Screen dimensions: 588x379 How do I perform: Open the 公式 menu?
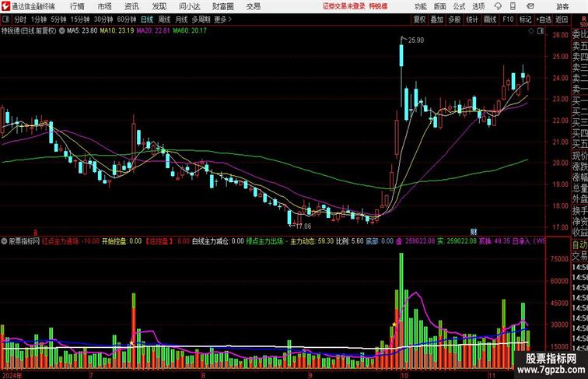(x=459, y=6)
